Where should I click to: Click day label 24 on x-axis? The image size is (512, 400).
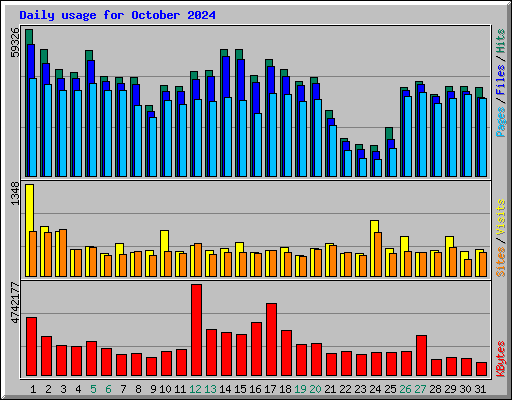(375, 389)
